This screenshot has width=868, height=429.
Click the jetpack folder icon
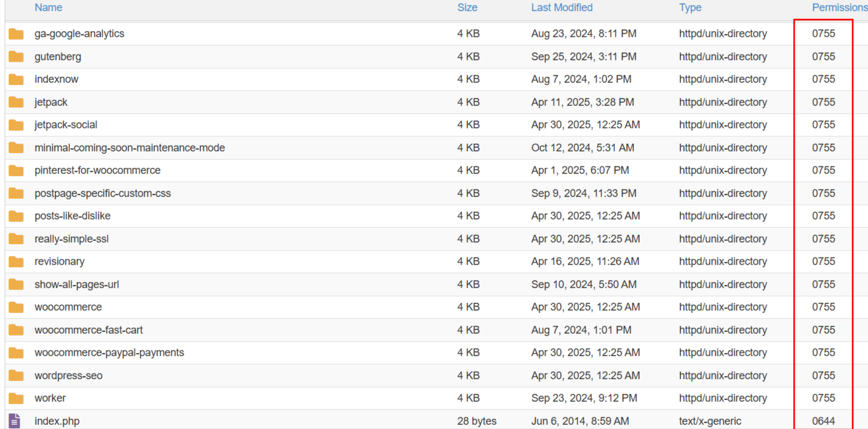(x=16, y=102)
